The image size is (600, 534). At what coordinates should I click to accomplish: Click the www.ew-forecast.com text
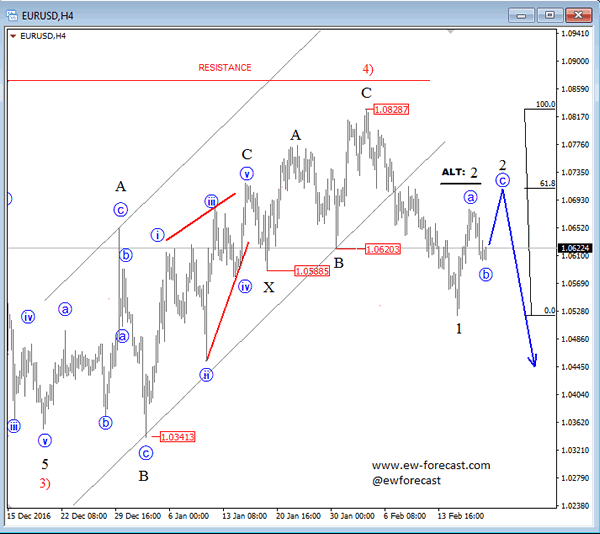click(x=431, y=466)
